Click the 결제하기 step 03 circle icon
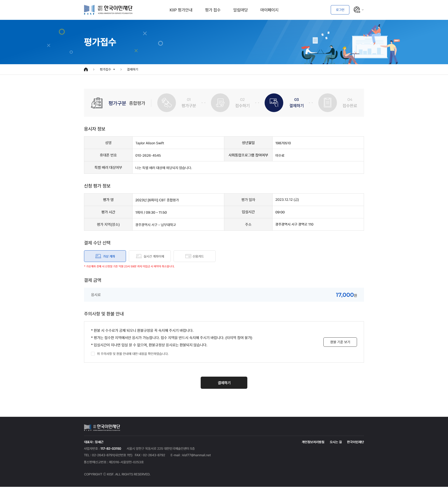Screen dimensions: 448x488 point(274,103)
